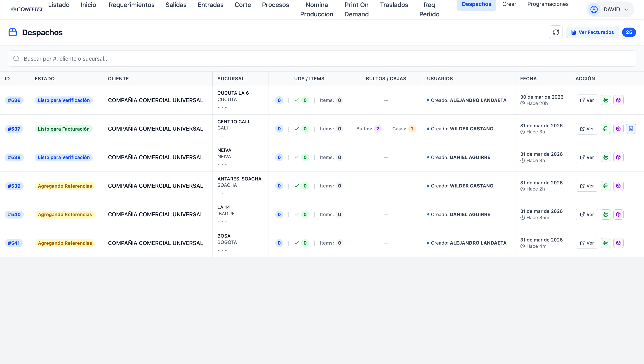This screenshot has width=644, height=364.
Task: Click the Bultos 2 count badge
Action: click(378, 129)
